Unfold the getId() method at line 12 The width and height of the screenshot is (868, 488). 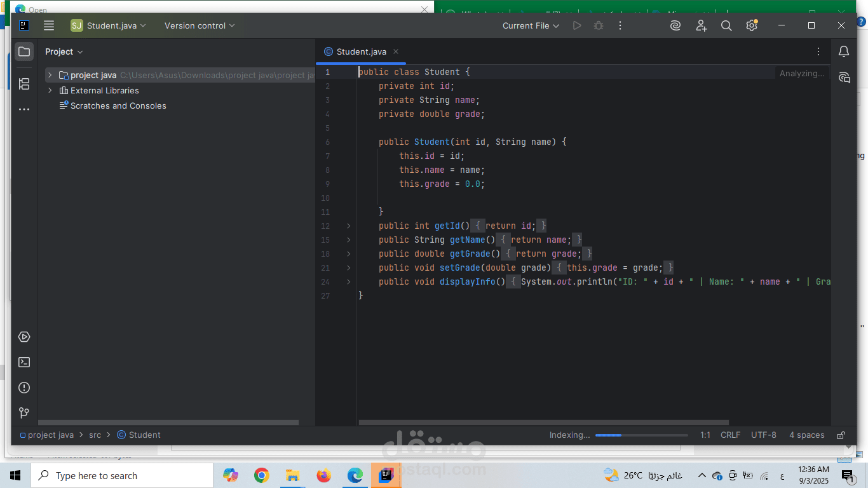(x=348, y=226)
